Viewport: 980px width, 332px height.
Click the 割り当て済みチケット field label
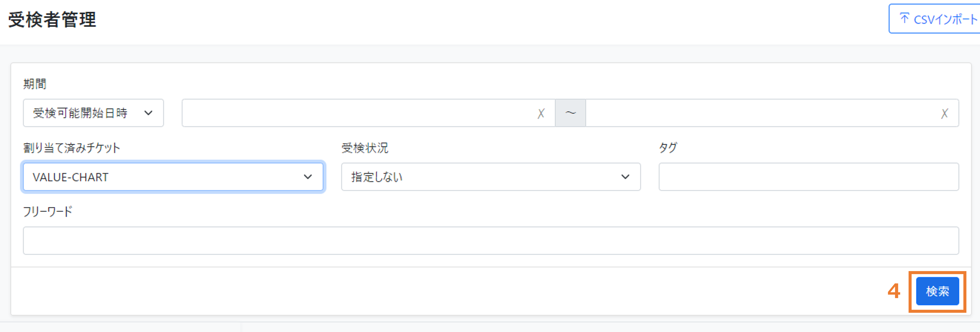[71, 148]
